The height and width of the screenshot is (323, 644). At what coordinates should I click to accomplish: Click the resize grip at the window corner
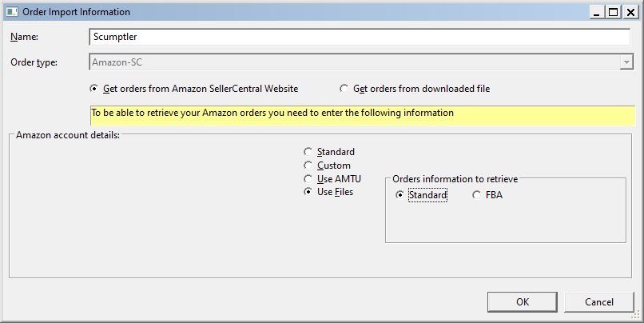click(x=637, y=316)
